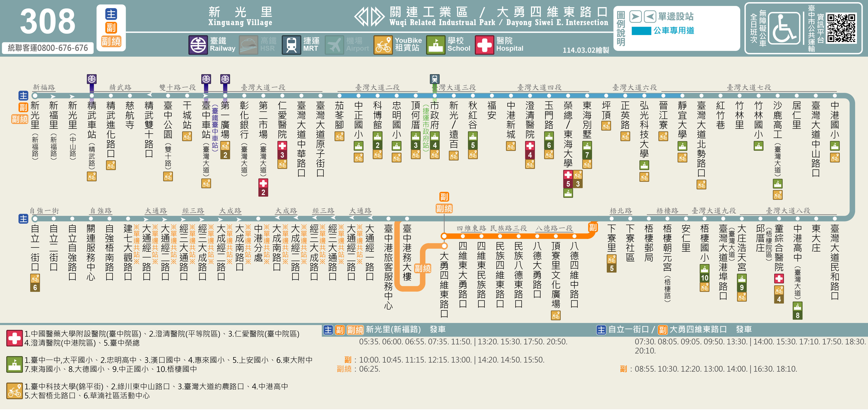Click the orange 副 badge under 308
This screenshot has width=868, height=410.
tap(111, 28)
